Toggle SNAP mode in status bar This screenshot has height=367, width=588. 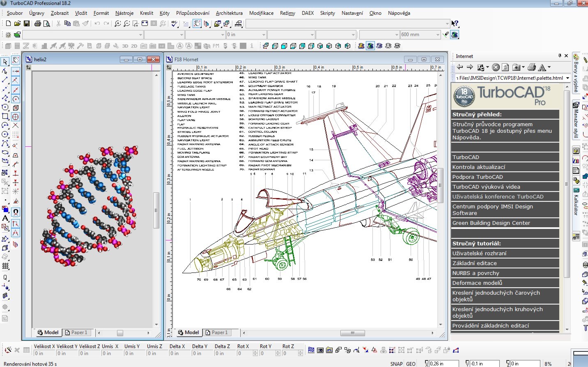396,364
